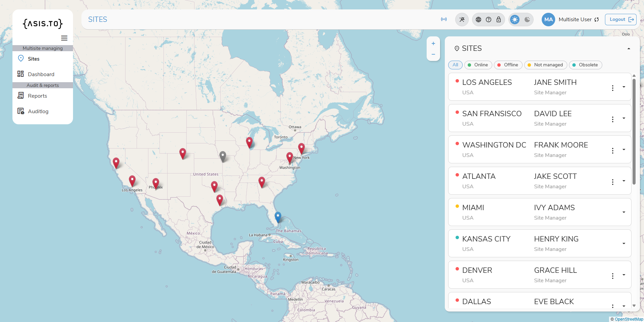This screenshot has width=644, height=322.
Task: Click the scroll up arrow of sites list
Action: pyautogui.click(x=634, y=76)
